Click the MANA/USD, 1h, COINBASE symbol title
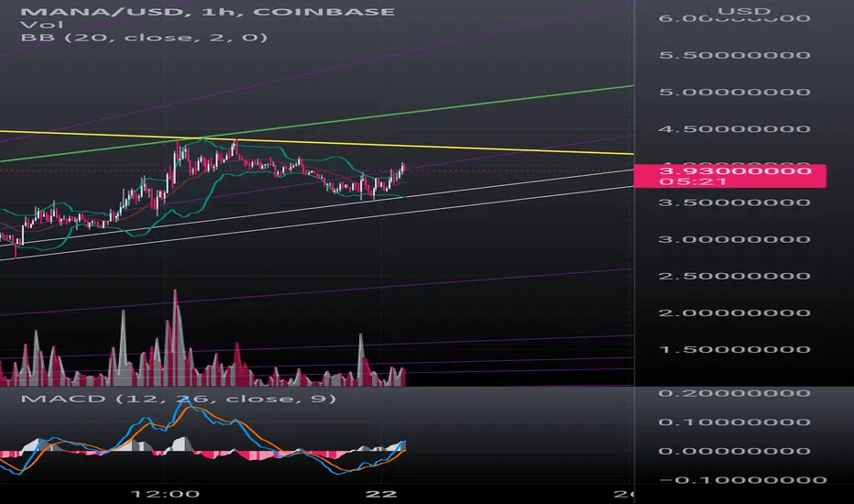 click(x=207, y=11)
